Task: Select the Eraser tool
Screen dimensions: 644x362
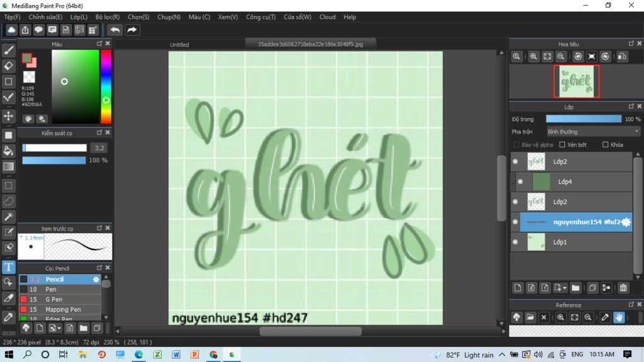Action: point(8,65)
